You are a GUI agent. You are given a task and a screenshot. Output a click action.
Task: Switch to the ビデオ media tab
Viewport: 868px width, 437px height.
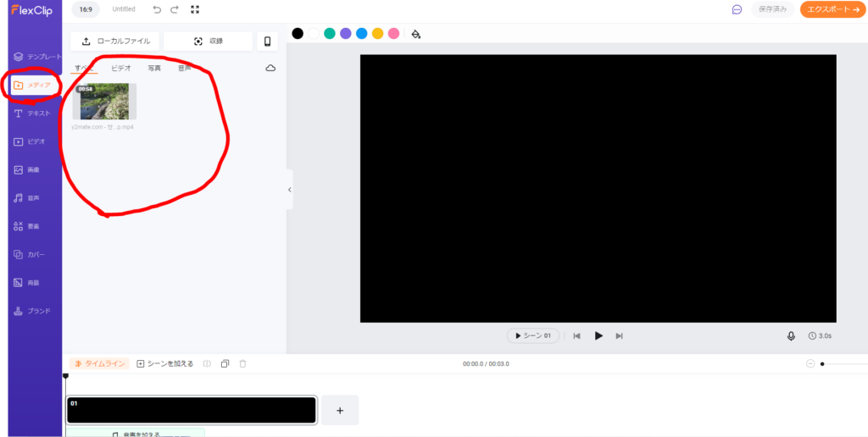point(121,68)
